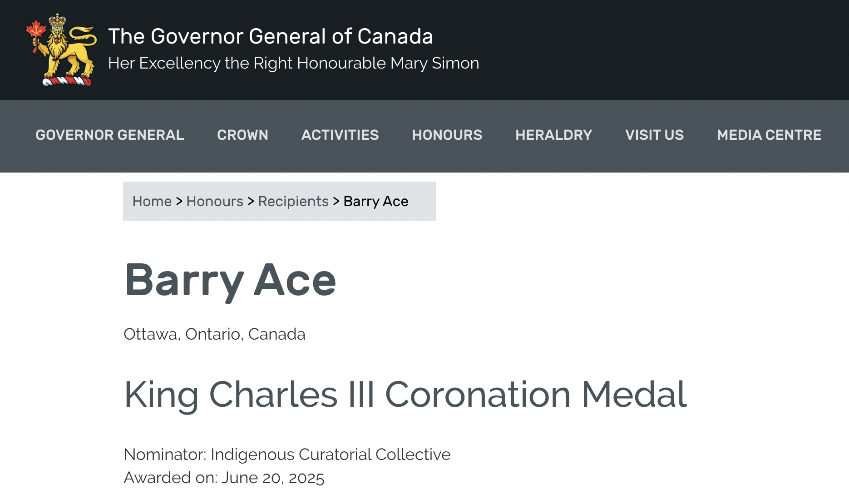Image resolution: width=849 pixels, height=504 pixels.
Task: Click the Nominator Indigenous Curatorial Collective line
Action: click(287, 455)
